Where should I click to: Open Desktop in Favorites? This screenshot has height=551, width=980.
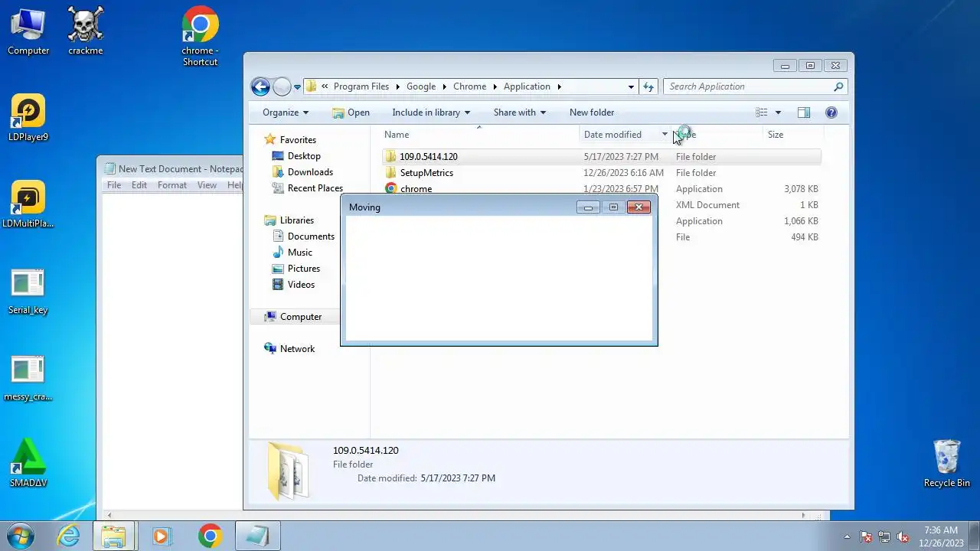(x=304, y=156)
